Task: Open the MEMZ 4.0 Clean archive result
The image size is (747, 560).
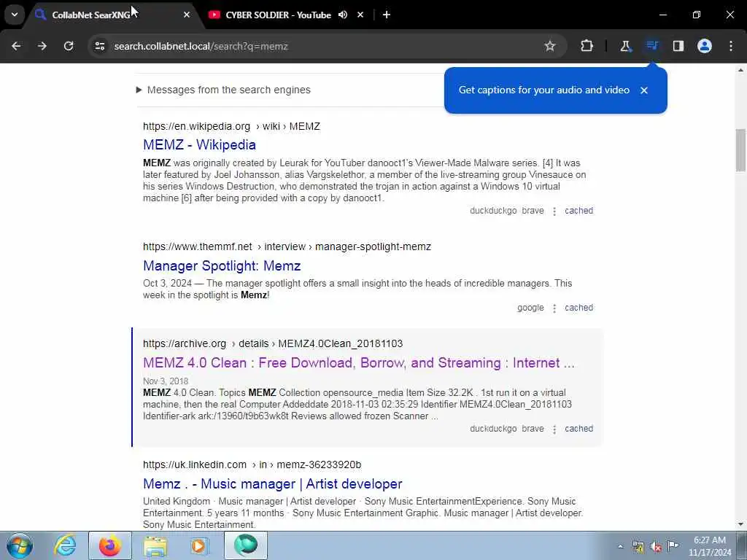Action: pyautogui.click(x=359, y=363)
